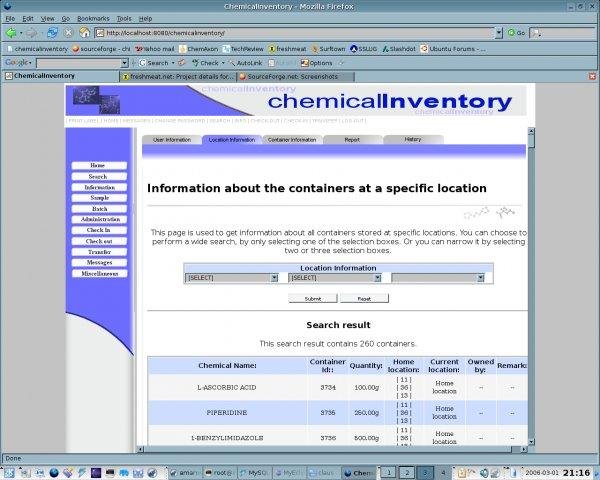The image size is (600, 480).
Task: Open the TechReview bookmark
Action: (x=243, y=49)
